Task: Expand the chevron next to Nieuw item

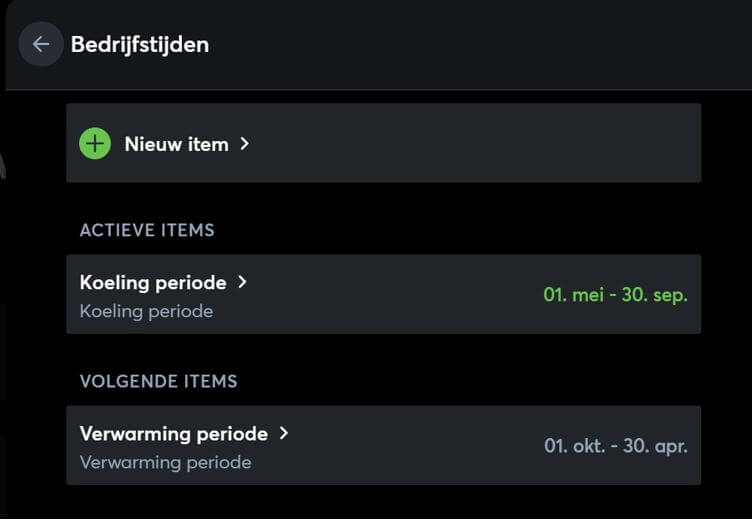Action: [245, 144]
